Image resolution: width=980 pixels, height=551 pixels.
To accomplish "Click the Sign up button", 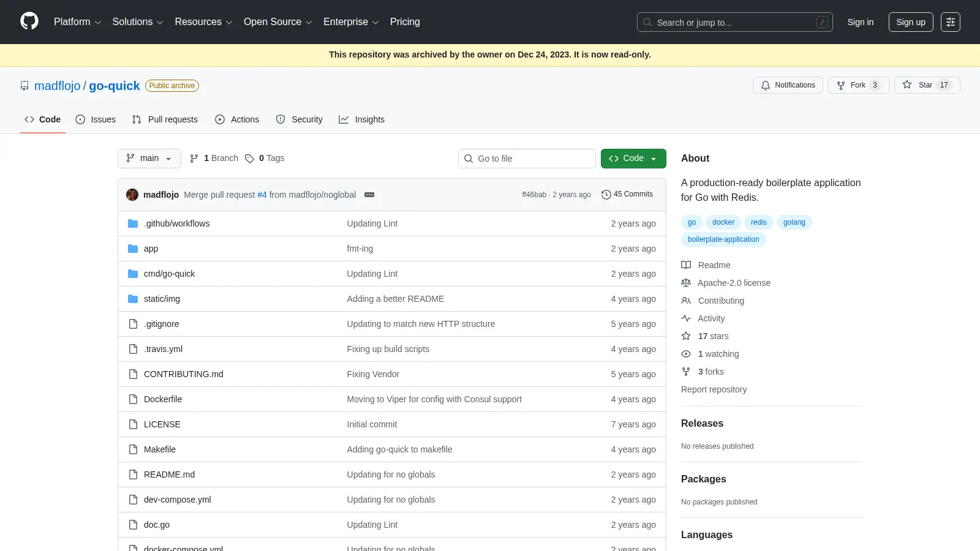I will point(911,22).
